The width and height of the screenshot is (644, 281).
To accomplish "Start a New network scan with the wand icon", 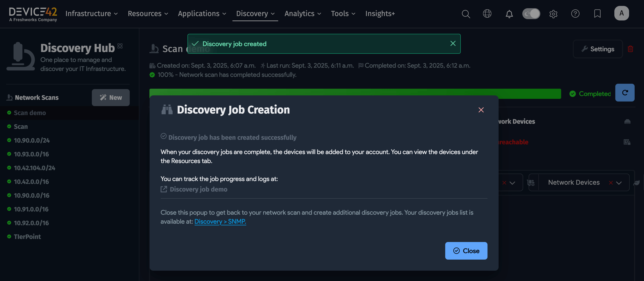I will [111, 97].
